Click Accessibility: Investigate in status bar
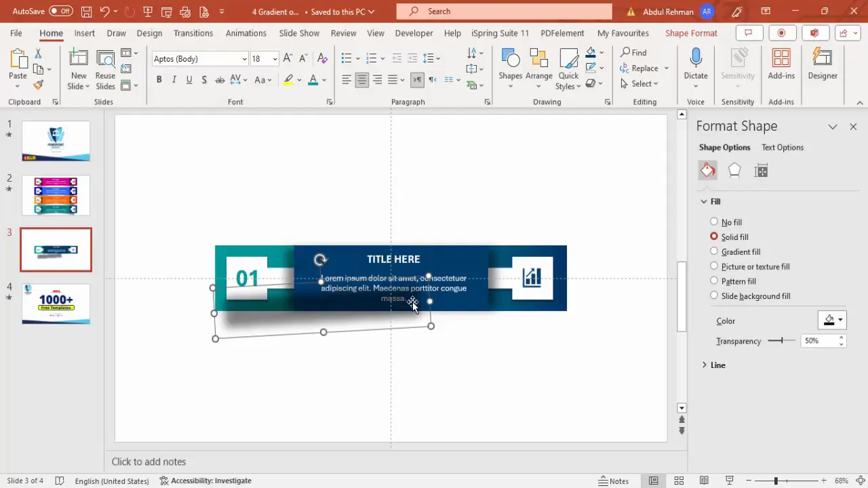This screenshot has height=488, width=868. coord(205,481)
